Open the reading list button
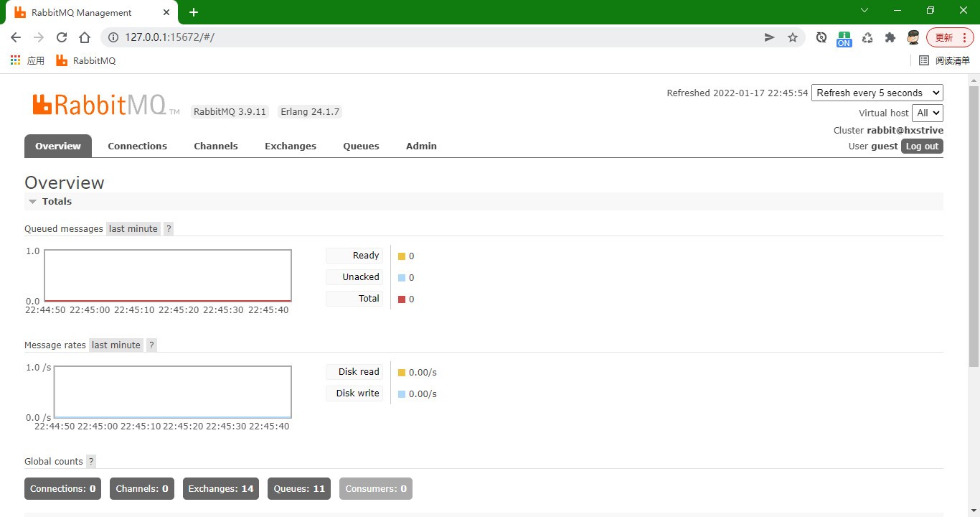Screen dimensions: 980x517 coord(944,60)
